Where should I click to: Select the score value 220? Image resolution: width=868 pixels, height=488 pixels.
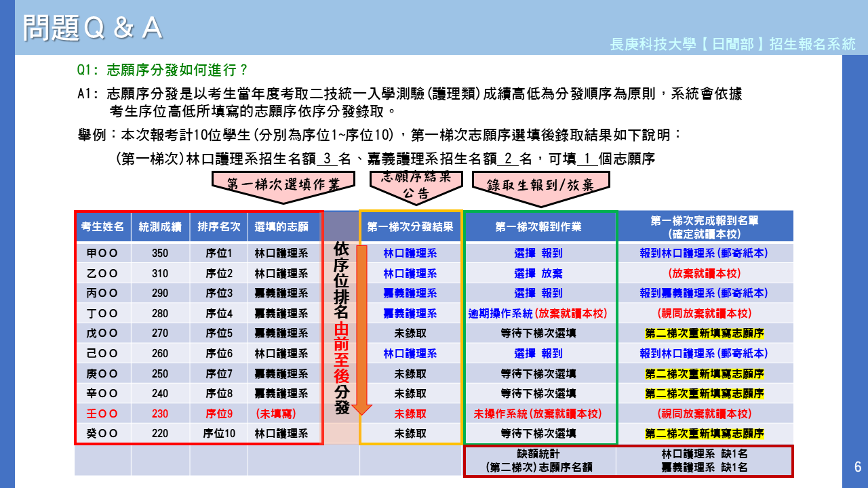click(x=160, y=434)
